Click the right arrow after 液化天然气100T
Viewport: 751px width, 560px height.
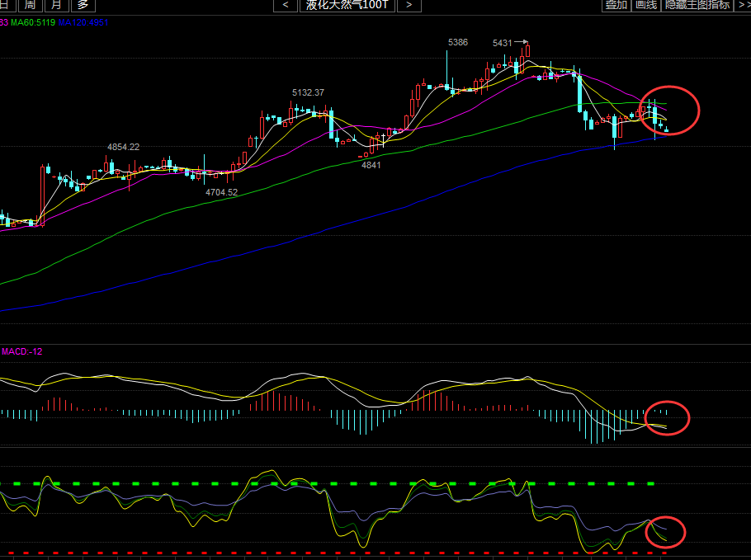point(409,5)
